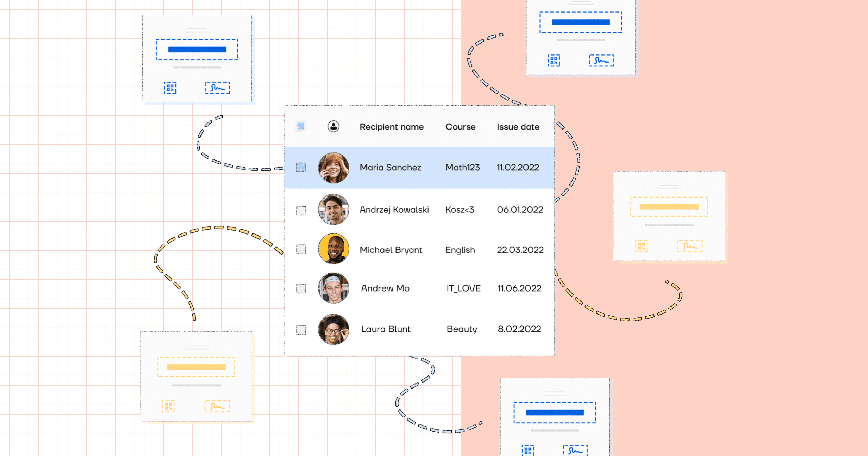868x456 pixels.
Task: Click signature icon on top-left blue certificate
Action: (217, 88)
